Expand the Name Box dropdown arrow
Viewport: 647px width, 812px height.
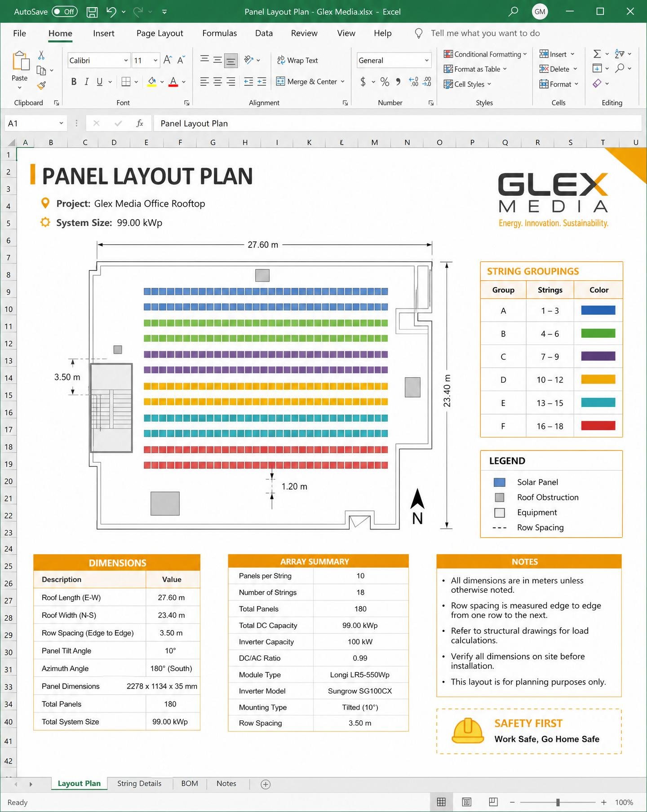tap(61, 124)
